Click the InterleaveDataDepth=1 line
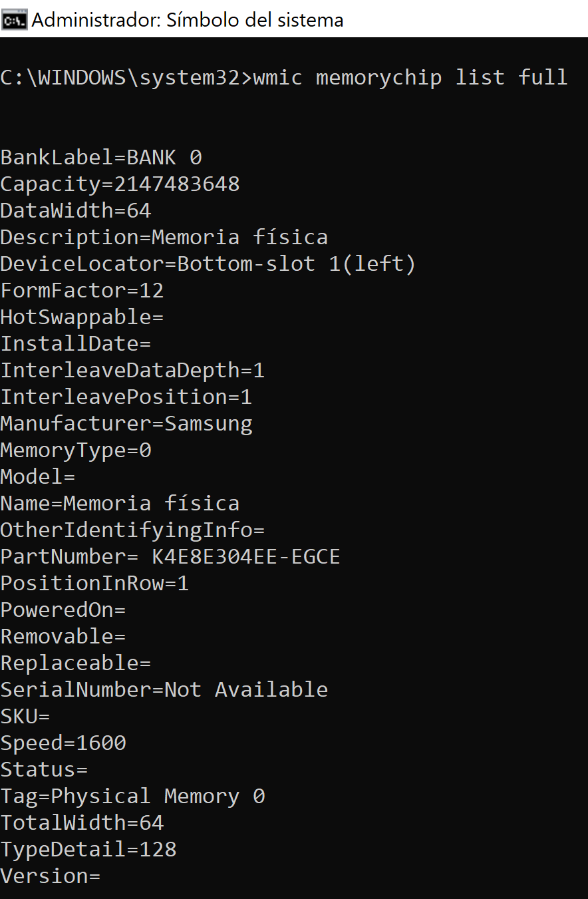The width and height of the screenshot is (588, 899). 132,371
